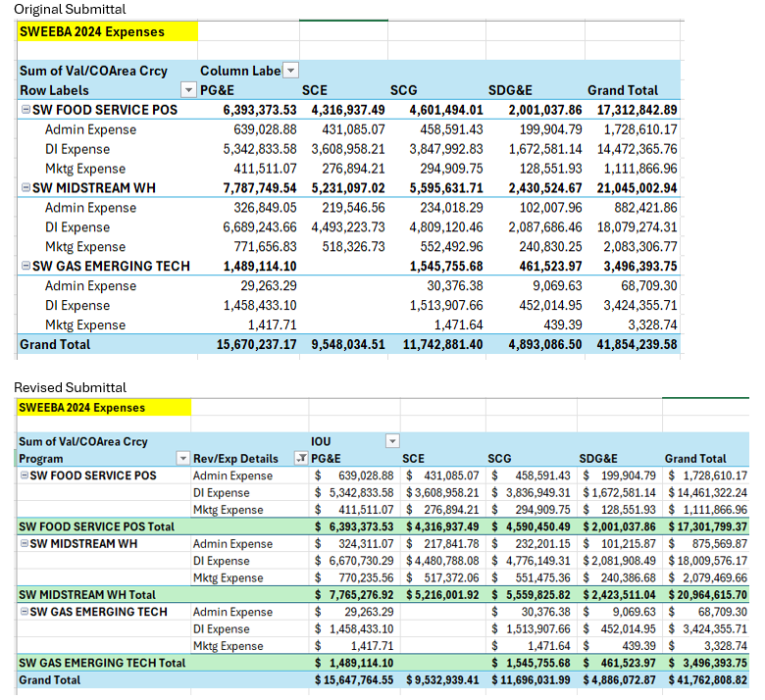Click cell 18,079,274.31 in original table
This screenshot has height=700, width=765.
pyautogui.click(x=637, y=226)
